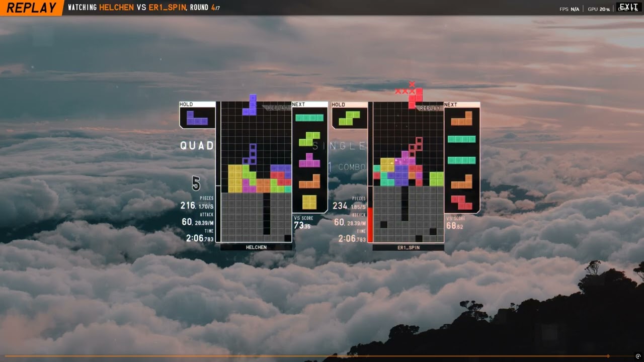Image resolution: width=644 pixels, height=362 pixels.
Task: Click the purple T piece in HELCHEN's next queue
Action: [x=309, y=160]
